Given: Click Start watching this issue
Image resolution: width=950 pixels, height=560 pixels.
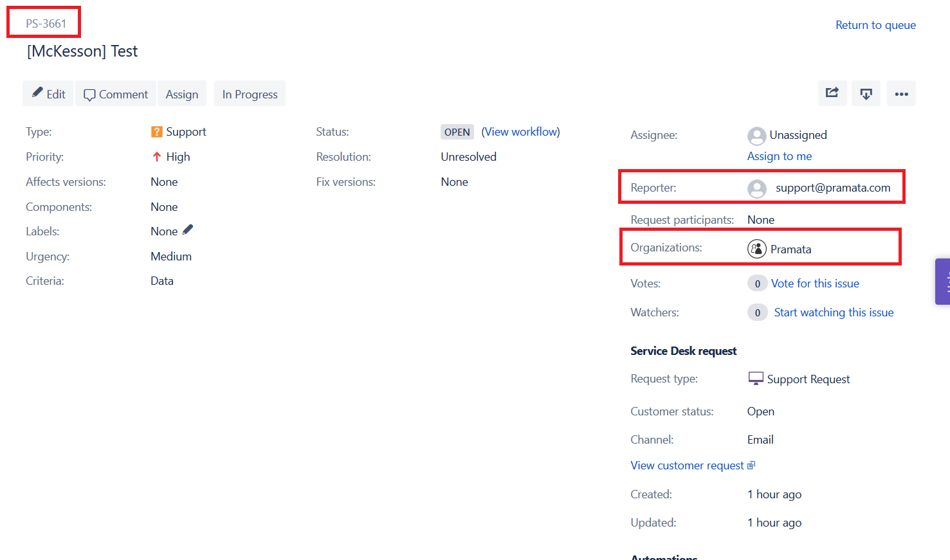Looking at the screenshot, I should (x=834, y=312).
